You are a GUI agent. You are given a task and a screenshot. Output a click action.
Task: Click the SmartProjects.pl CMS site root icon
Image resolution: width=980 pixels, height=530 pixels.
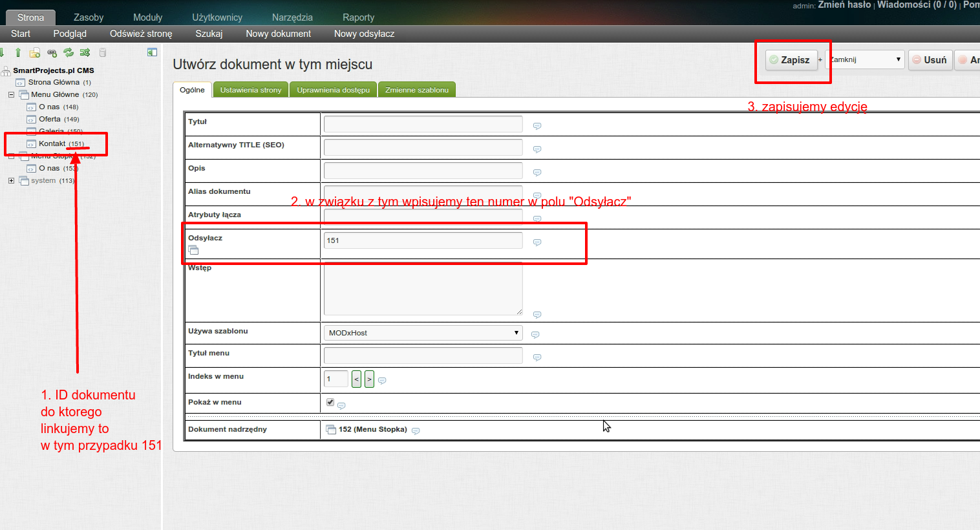click(6, 70)
